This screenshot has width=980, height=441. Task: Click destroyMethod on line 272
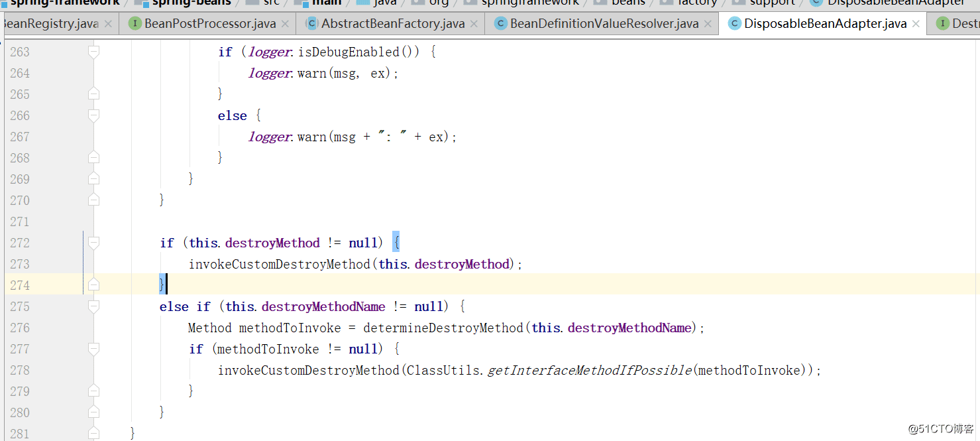(x=272, y=243)
